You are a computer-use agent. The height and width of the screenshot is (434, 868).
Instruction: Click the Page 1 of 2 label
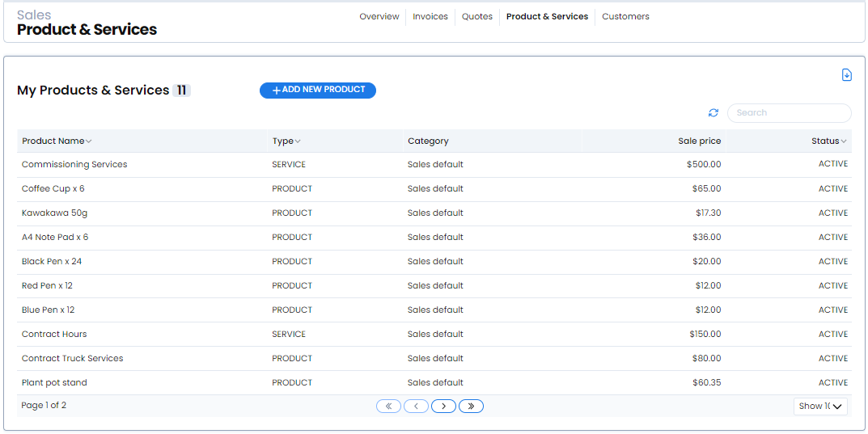click(44, 405)
